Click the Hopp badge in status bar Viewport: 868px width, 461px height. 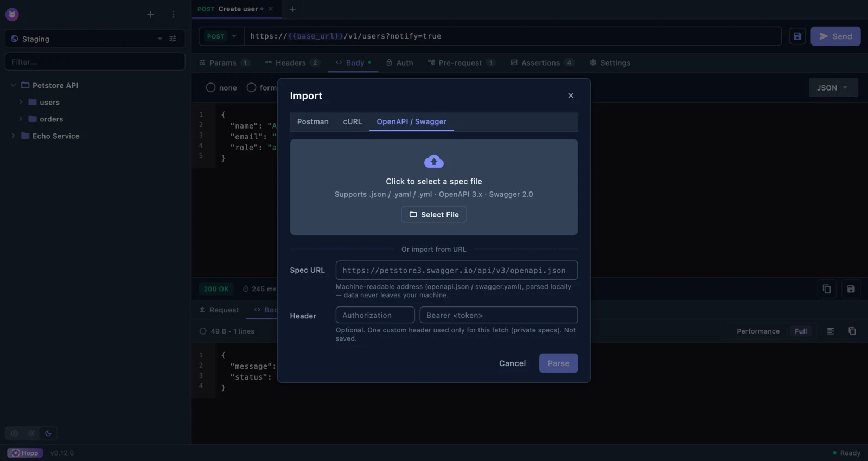point(25,453)
